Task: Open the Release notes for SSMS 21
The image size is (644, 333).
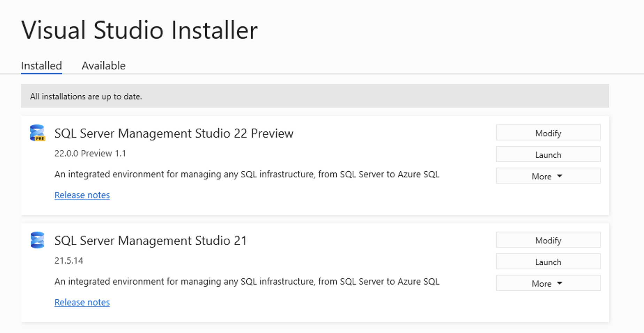Action: point(82,302)
